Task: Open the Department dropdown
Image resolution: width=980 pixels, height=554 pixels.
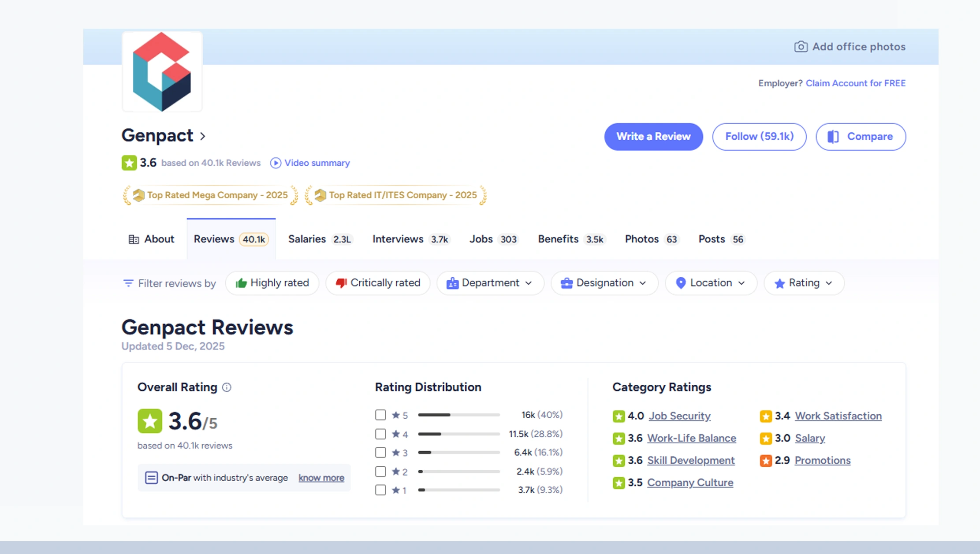Action: pyautogui.click(x=490, y=283)
